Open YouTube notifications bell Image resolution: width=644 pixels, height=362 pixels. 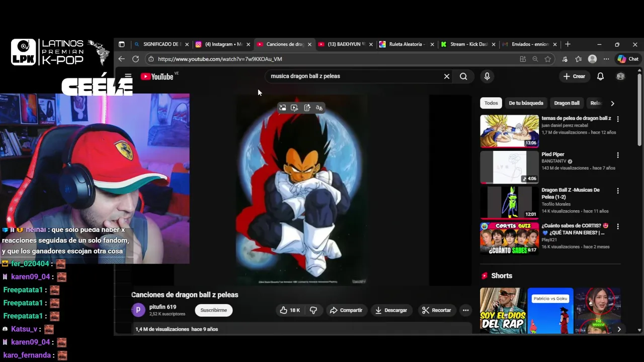pyautogui.click(x=600, y=76)
